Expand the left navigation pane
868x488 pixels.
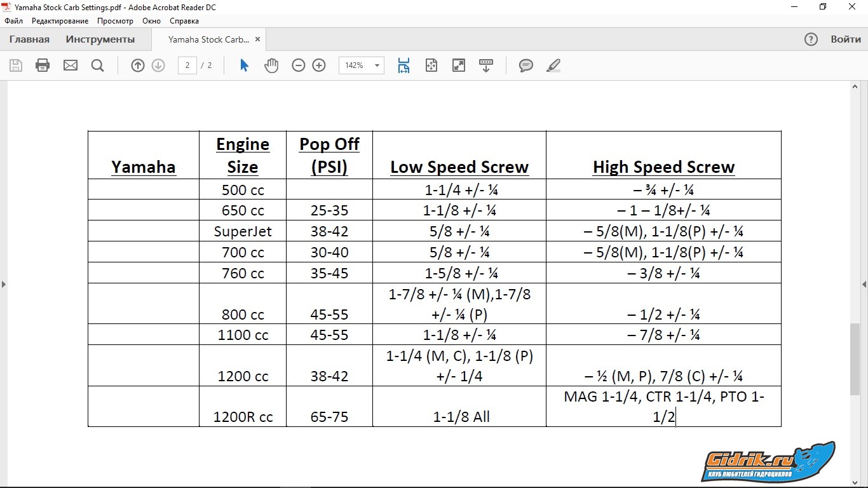[4, 284]
